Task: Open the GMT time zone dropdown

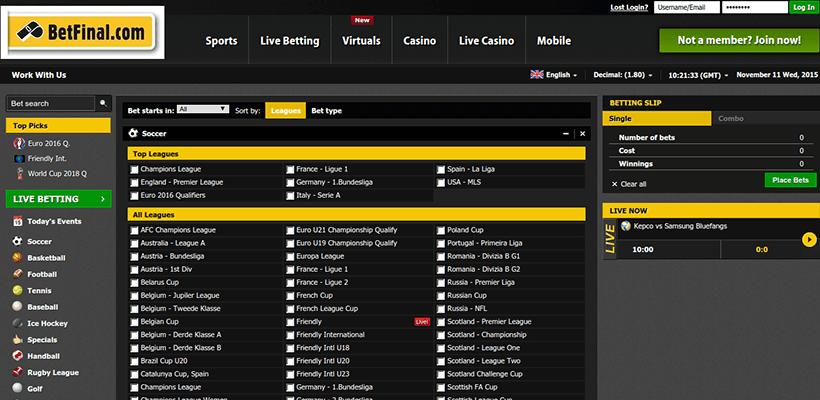Action: [x=698, y=75]
